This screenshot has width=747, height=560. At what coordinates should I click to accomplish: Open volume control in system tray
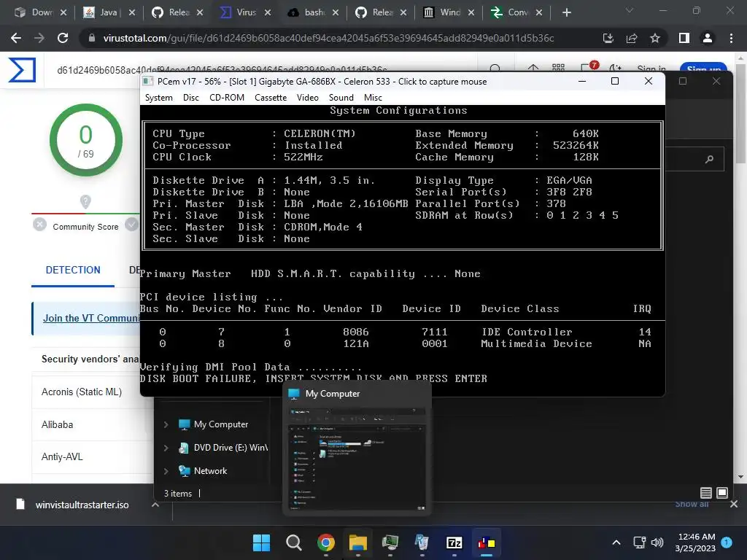[x=657, y=542]
